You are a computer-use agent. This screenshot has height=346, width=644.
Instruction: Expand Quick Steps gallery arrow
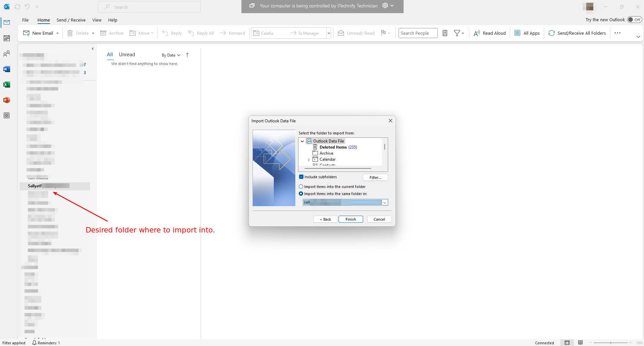[x=328, y=33]
